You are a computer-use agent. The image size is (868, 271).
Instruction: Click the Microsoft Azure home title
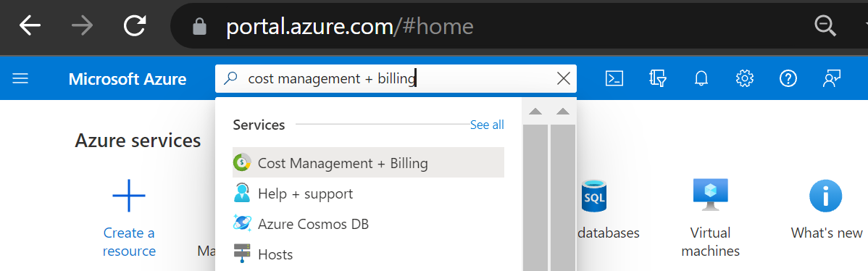coord(128,79)
